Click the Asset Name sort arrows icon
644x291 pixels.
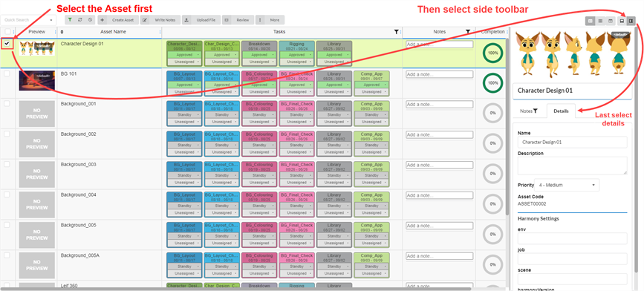coord(62,32)
